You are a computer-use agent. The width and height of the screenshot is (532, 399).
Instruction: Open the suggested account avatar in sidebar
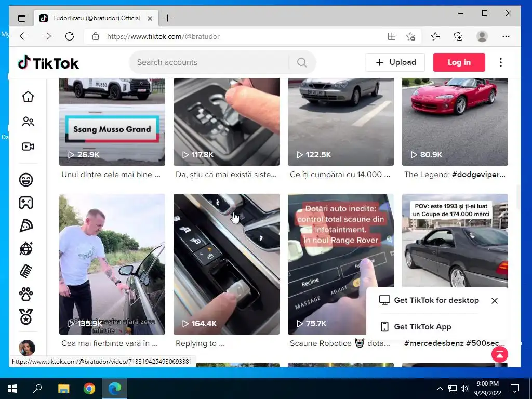tap(27, 348)
